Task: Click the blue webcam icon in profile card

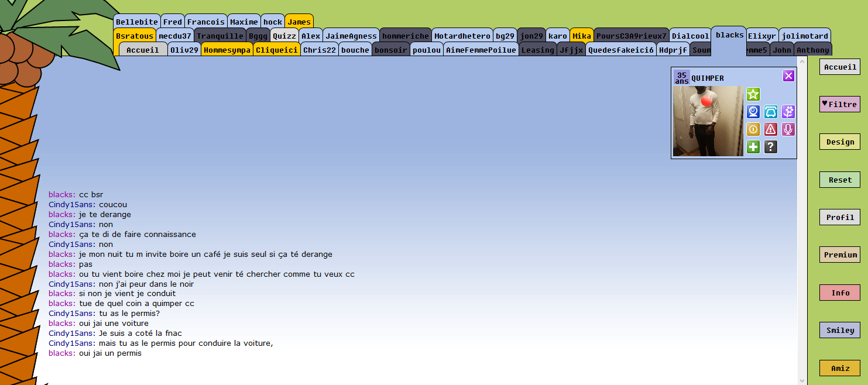Action: click(753, 112)
